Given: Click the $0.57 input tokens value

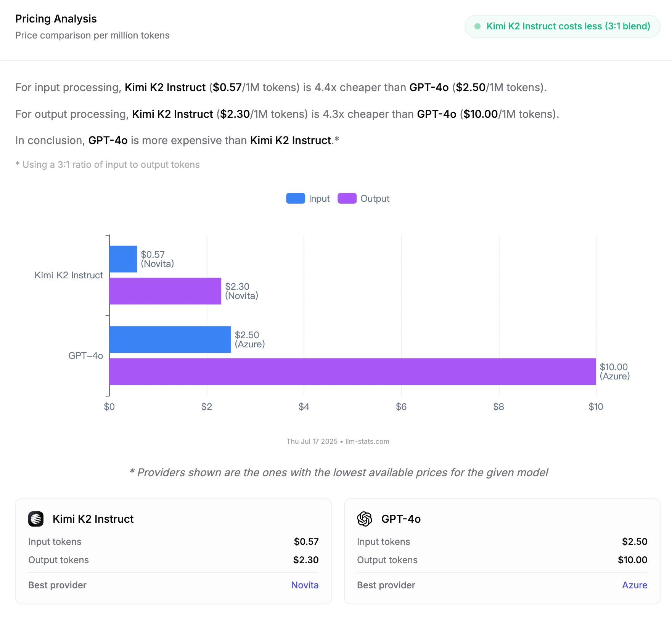Looking at the screenshot, I should coord(306,541).
